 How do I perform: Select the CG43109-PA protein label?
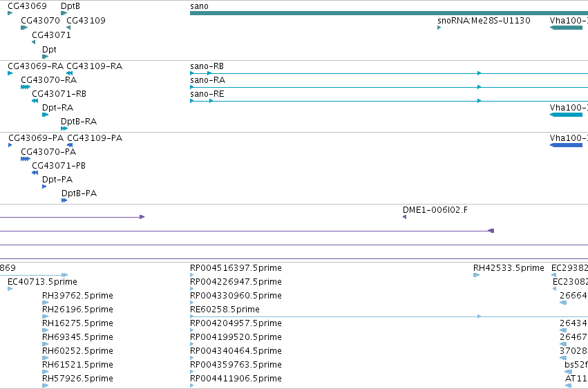(95, 138)
